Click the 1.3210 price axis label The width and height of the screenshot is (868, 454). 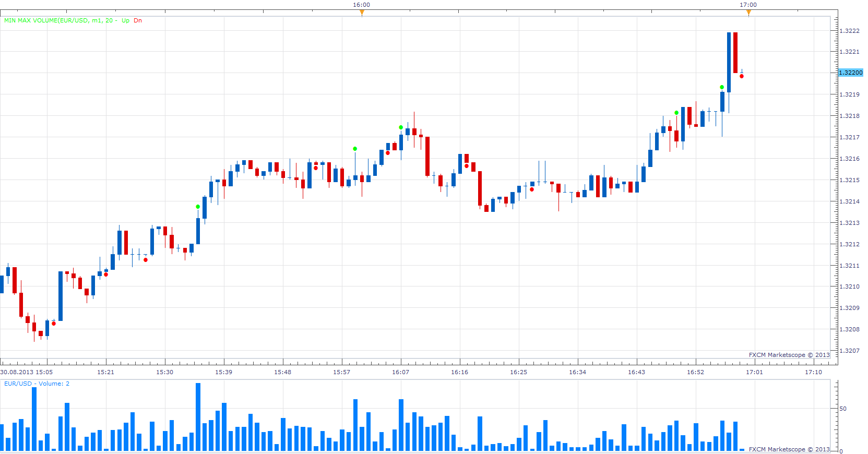pyautogui.click(x=849, y=286)
